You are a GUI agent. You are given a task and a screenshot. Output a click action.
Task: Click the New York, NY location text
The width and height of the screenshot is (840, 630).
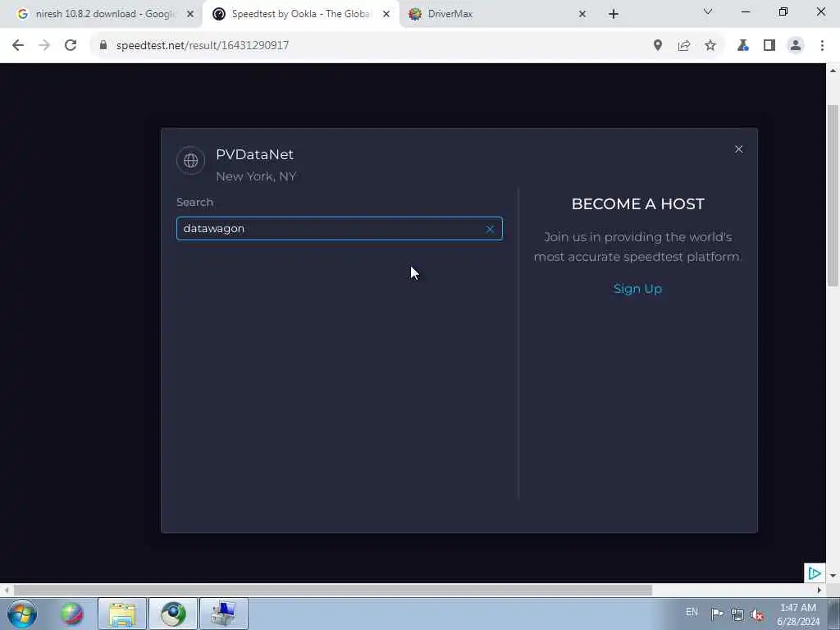[x=256, y=176]
